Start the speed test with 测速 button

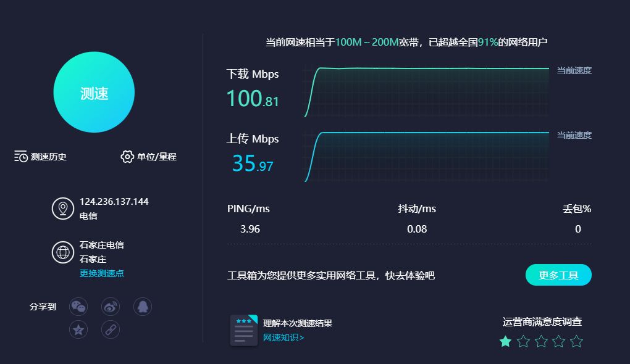pyautogui.click(x=94, y=93)
